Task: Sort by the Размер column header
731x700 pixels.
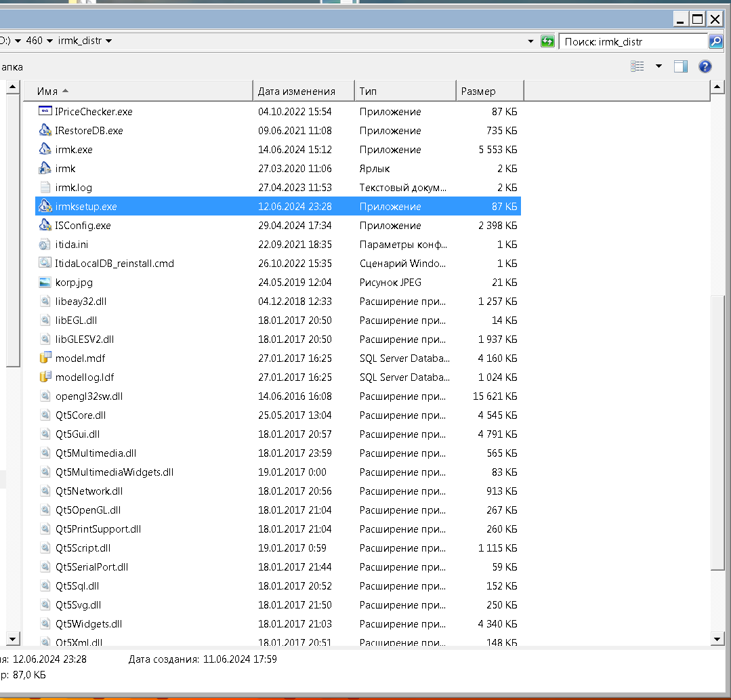Action: 490,91
